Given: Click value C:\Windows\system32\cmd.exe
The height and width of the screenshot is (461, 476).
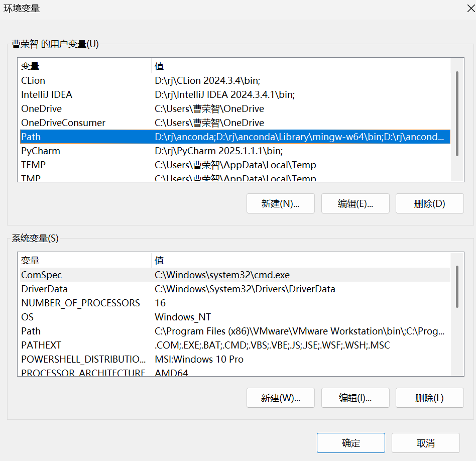Looking at the screenshot, I should (x=222, y=275).
